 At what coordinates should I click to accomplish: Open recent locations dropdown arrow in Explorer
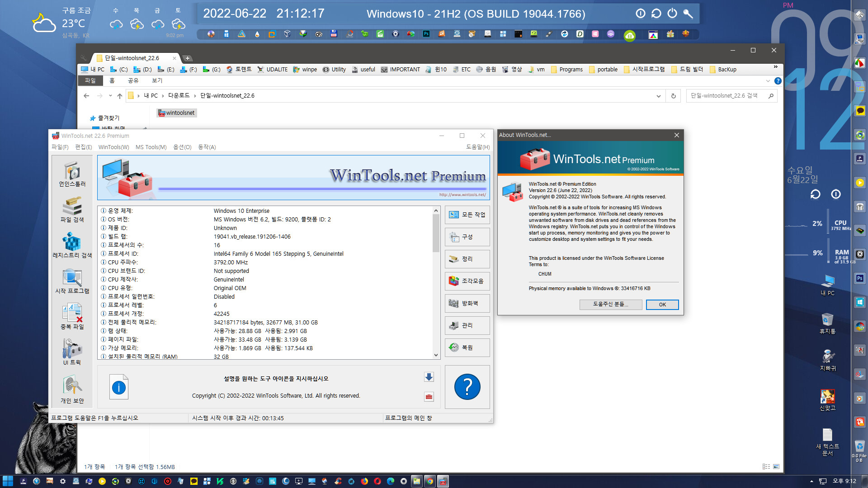tap(110, 96)
